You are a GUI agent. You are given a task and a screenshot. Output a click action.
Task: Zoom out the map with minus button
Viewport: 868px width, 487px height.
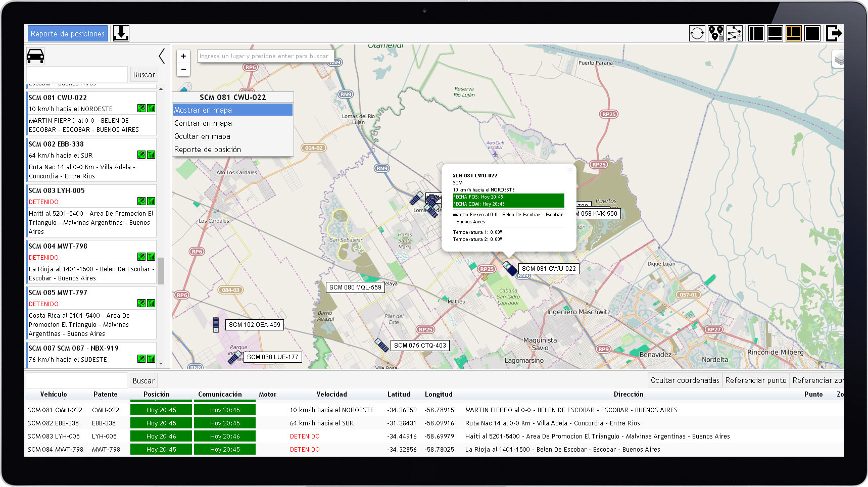[183, 69]
